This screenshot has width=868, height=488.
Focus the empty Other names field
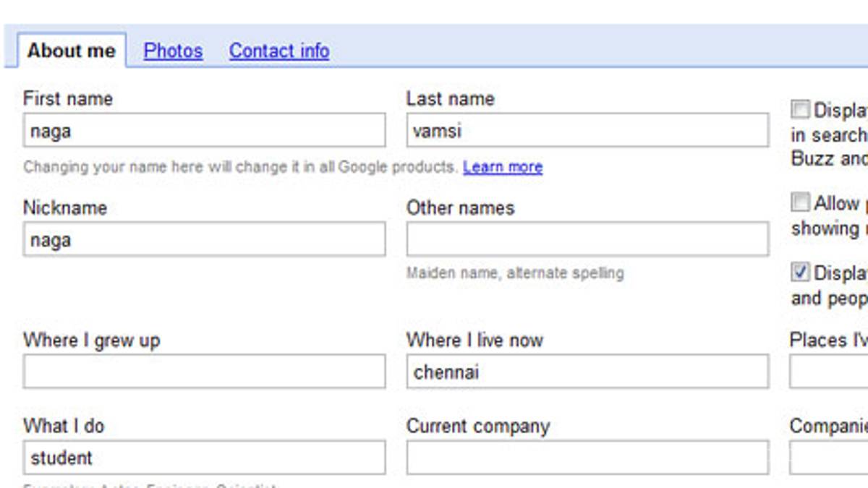click(587, 239)
